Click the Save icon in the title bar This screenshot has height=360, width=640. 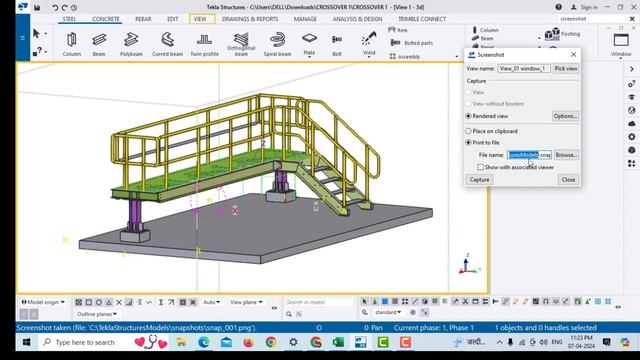37,7
